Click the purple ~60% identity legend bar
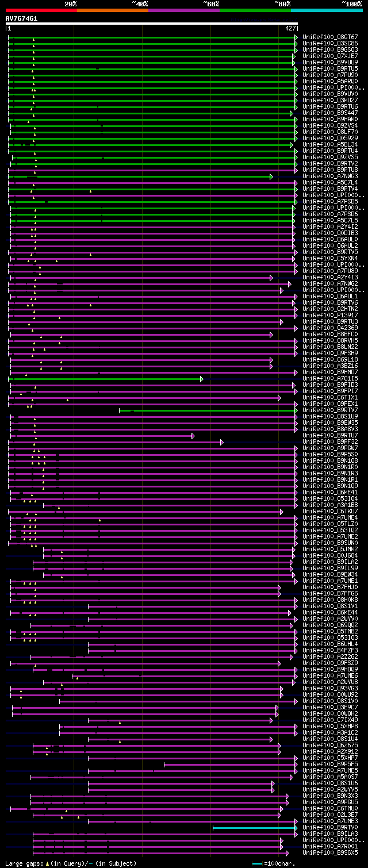This screenshot has width=368, height=868. point(183,10)
